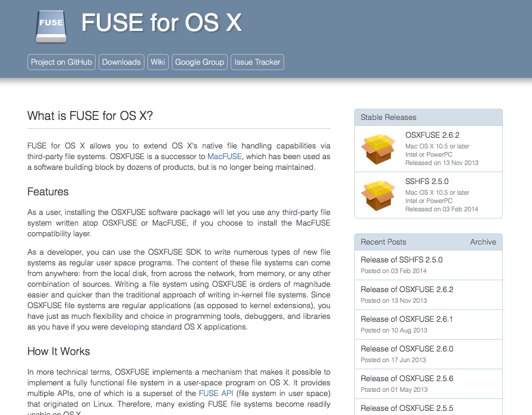Select the SSHFS 2.5.0 stable release title
Screen dimensions: 532x415
[427, 182]
